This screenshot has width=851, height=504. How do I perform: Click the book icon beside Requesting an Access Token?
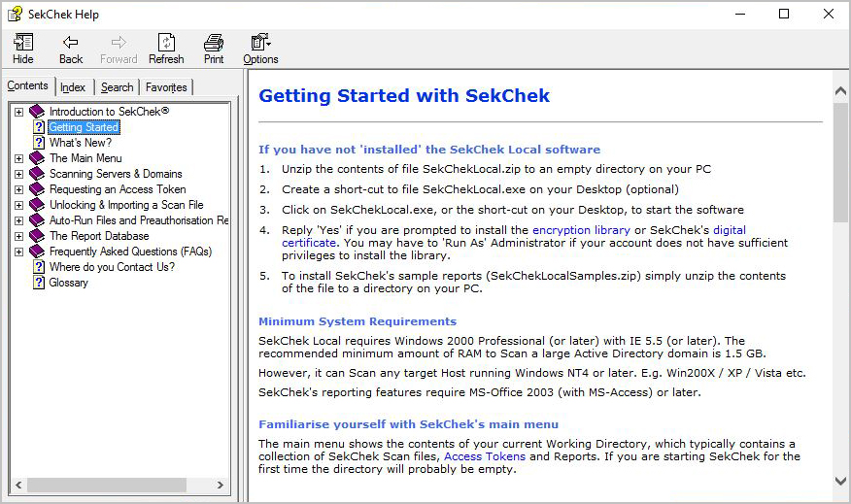37,189
